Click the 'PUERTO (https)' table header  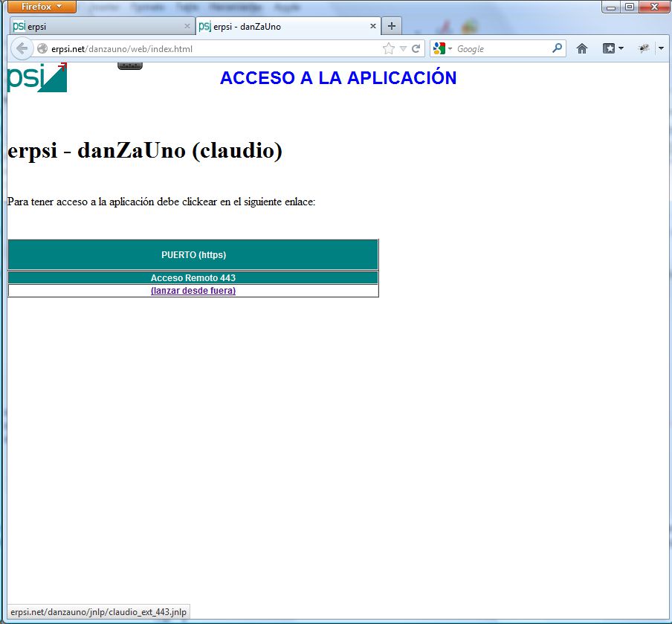193,255
